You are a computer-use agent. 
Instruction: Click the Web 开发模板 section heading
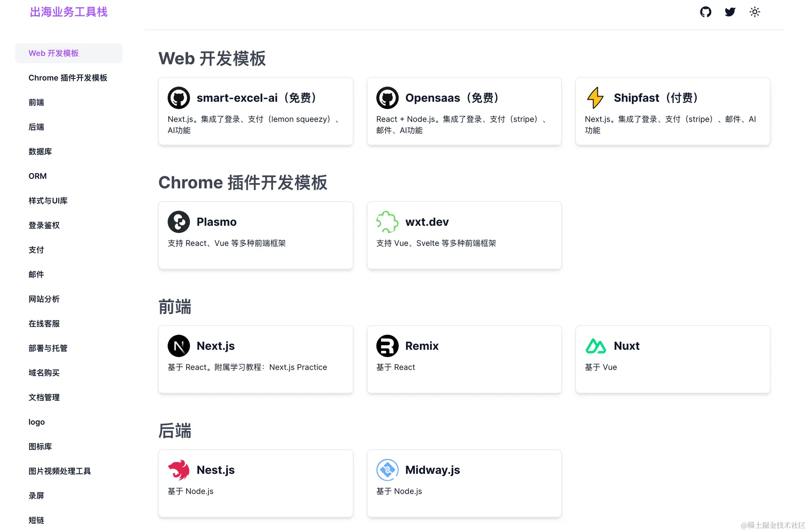pyautogui.click(x=212, y=59)
